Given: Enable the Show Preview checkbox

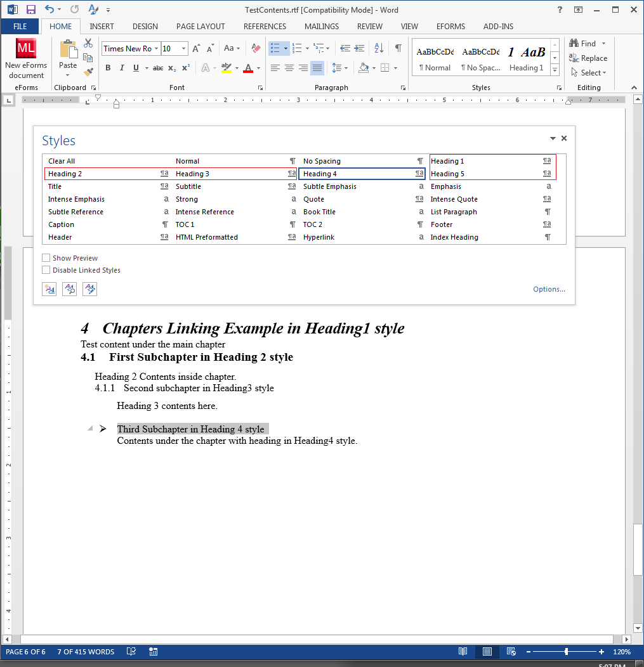Looking at the screenshot, I should [x=46, y=258].
